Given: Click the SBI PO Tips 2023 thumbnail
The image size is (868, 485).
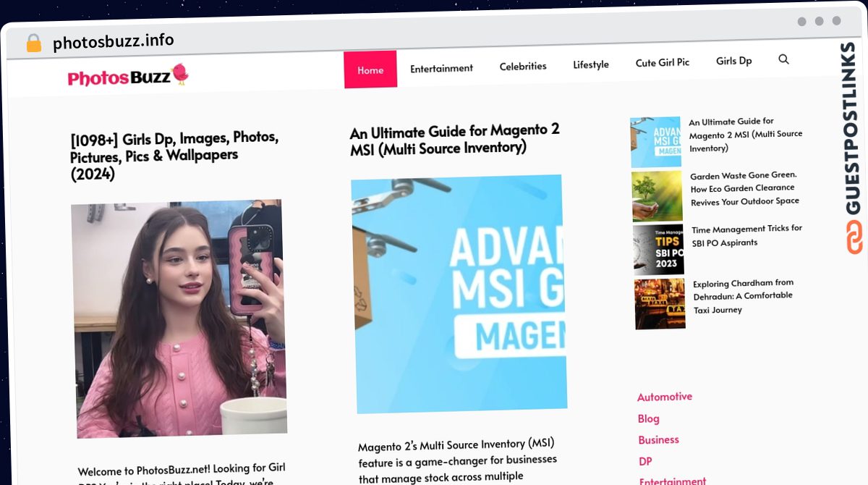Looking at the screenshot, I should click(x=659, y=250).
